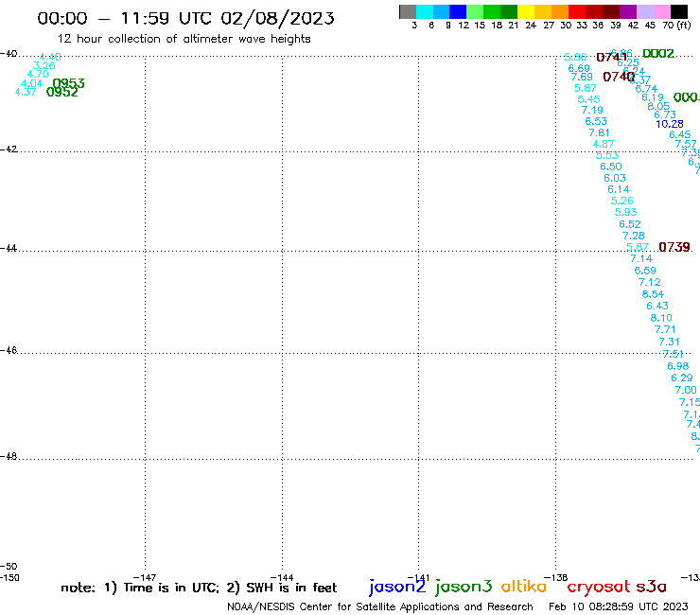Click the 5.45 wave height value
This screenshot has height=615, width=700.
click(588, 99)
